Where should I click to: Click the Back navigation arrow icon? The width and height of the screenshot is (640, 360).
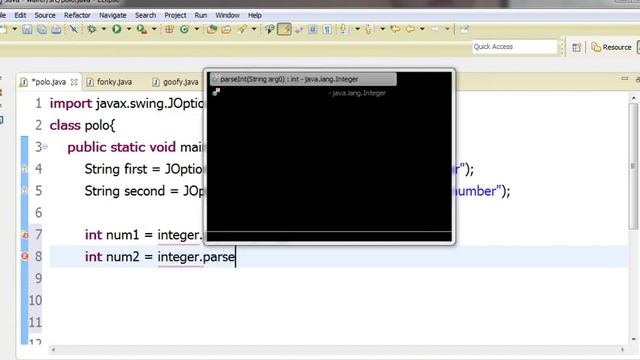[x=410, y=29]
